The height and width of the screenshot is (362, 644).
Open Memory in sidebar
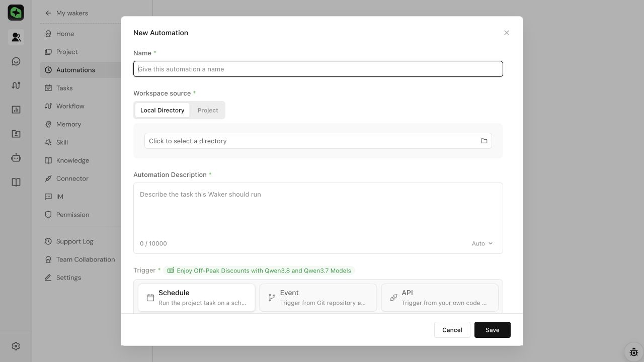(x=80, y=124)
